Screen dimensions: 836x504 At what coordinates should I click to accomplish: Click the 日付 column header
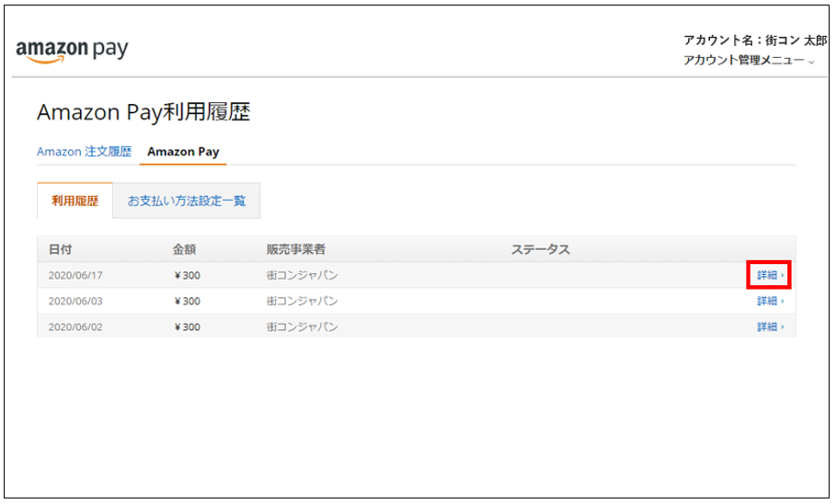point(61,249)
